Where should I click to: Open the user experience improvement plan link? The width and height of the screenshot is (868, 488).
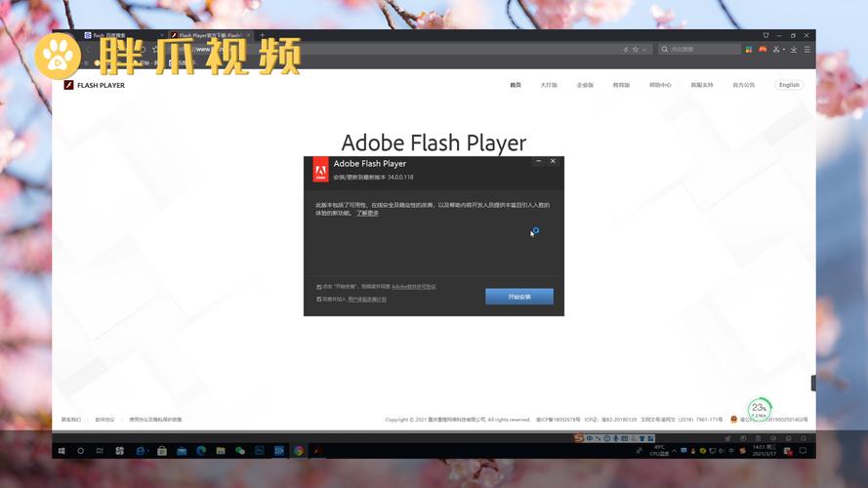coord(367,300)
